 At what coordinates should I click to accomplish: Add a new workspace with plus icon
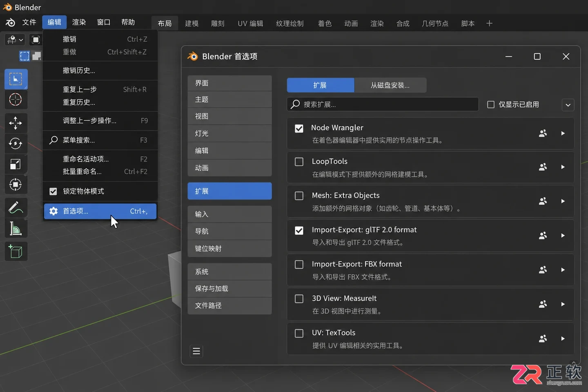point(489,23)
